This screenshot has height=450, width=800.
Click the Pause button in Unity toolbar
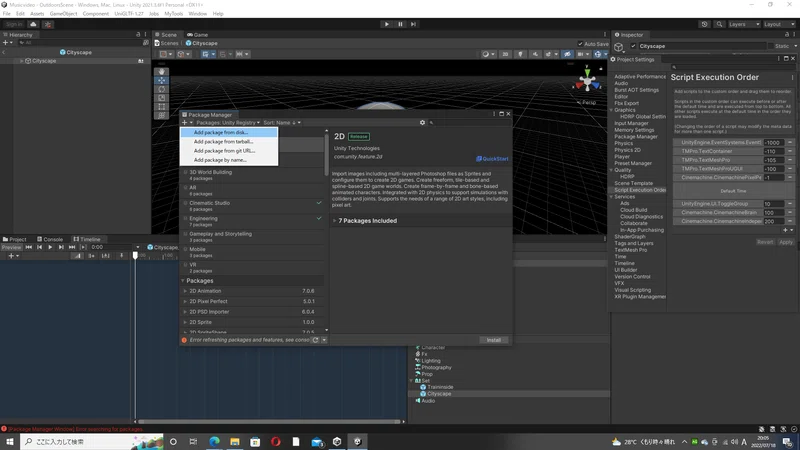(400, 24)
